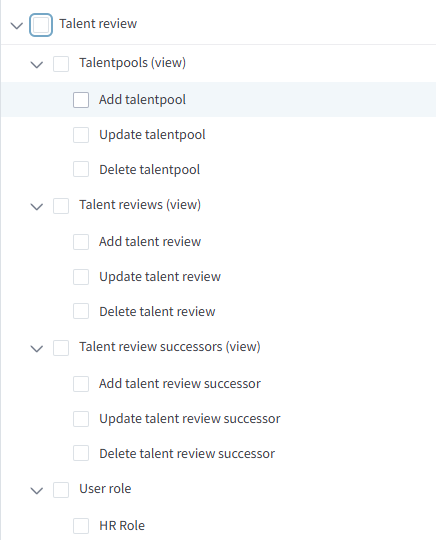Tick the Update talentpool checkbox
The width and height of the screenshot is (436, 540).
coord(81,135)
